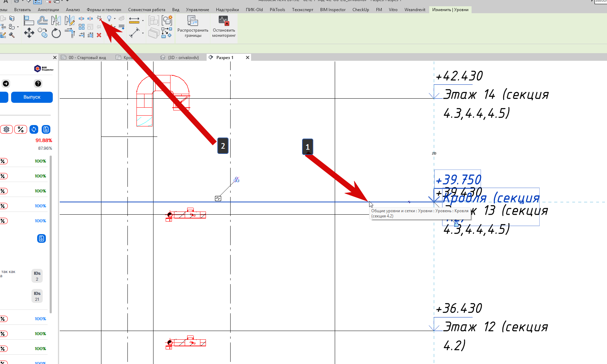607x364 pixels.
Task: Expand the Measure tool dropdown
Action: pos(143,20)
